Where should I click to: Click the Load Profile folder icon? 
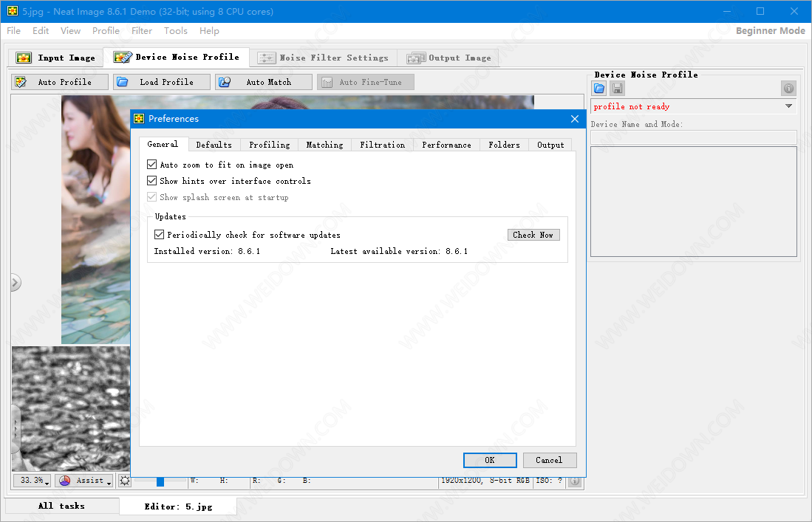122,82
